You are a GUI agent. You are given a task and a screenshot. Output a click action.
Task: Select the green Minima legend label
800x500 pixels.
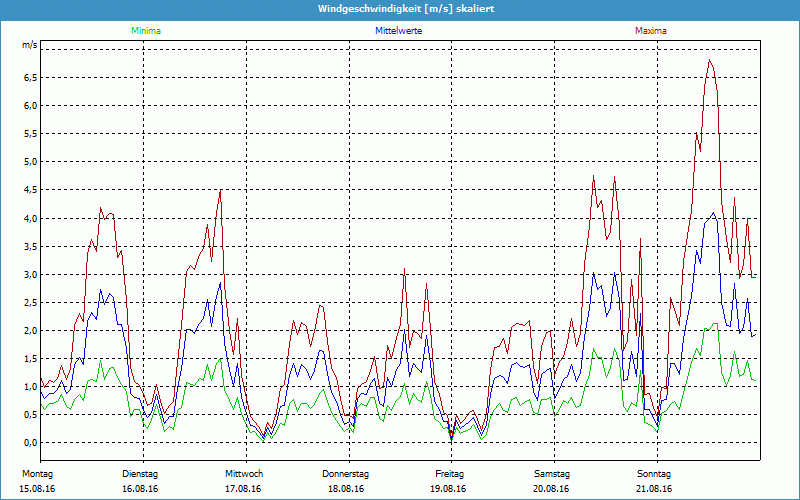146,31
